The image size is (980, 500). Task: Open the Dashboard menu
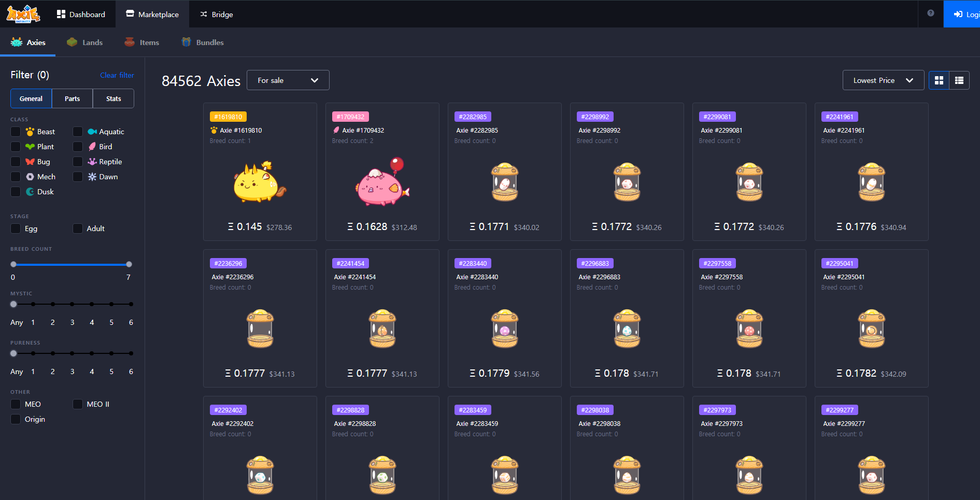tap(81, 14)
